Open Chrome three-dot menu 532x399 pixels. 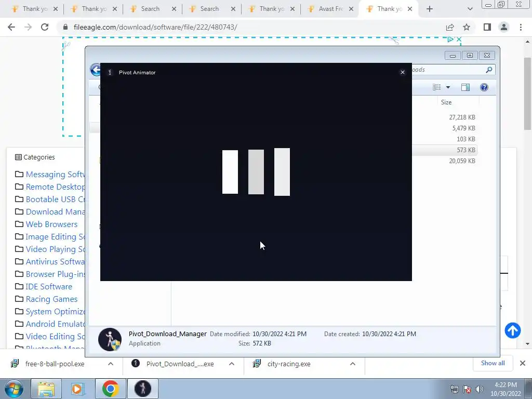pos(521,27)
